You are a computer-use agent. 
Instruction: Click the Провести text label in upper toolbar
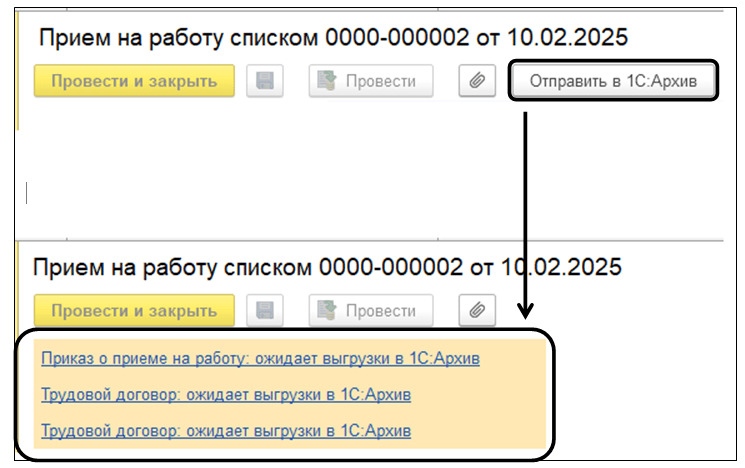pyautogui.click(x=380, y=81)
